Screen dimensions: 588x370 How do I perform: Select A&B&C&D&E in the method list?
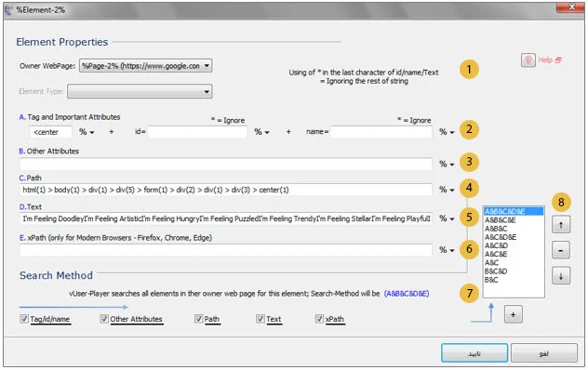click(x=514, y=211)
